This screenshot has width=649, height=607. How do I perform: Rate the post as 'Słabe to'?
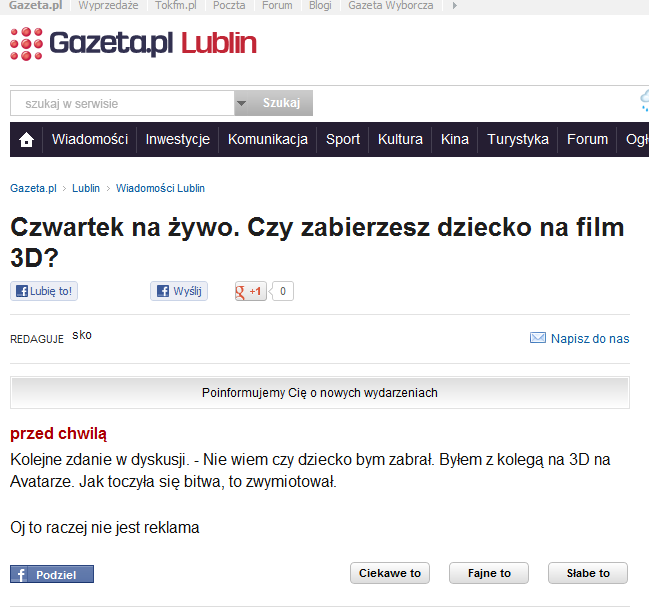(588, 573)
